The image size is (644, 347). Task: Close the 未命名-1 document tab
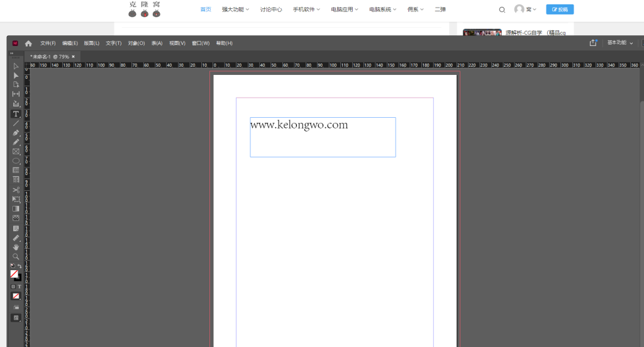point(74,57)
